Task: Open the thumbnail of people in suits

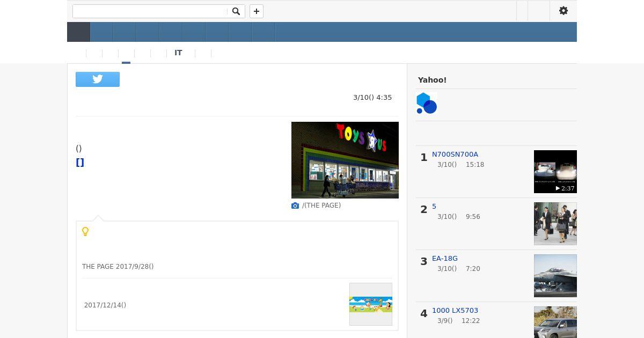Action: 555,224
